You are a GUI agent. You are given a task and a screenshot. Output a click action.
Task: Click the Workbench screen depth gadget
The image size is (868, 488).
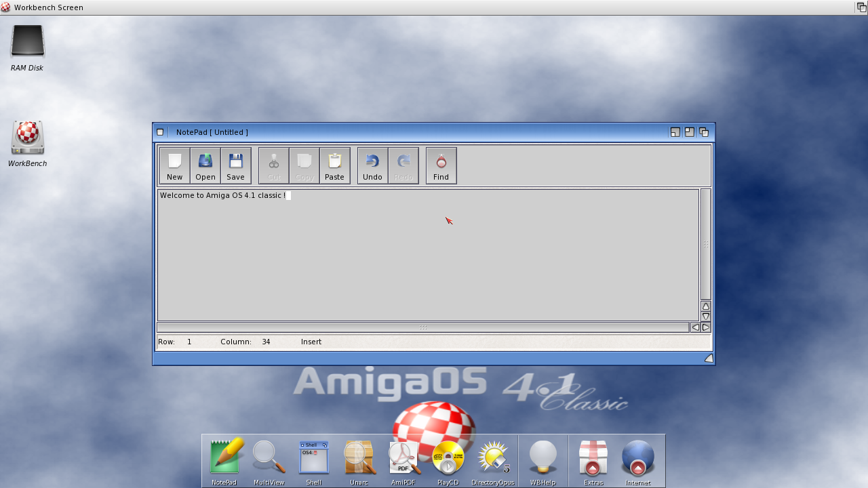(x=861, y=7)
